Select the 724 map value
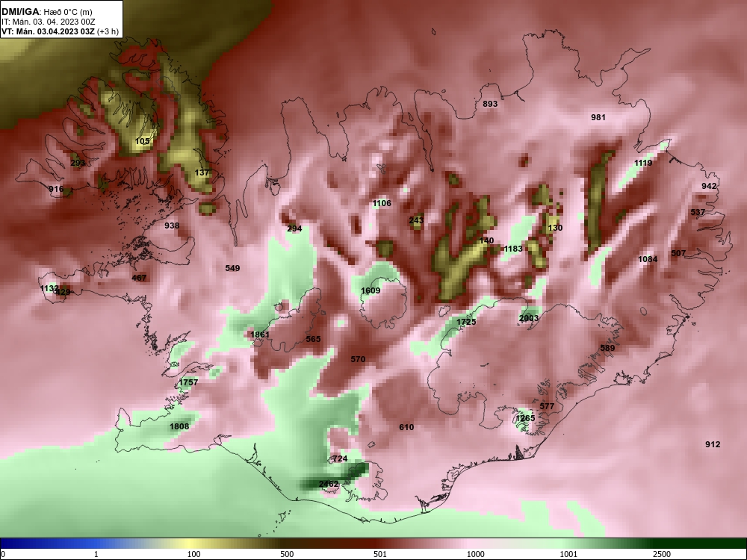The height and width of the screenshot is (560, 747). point(340,458)
